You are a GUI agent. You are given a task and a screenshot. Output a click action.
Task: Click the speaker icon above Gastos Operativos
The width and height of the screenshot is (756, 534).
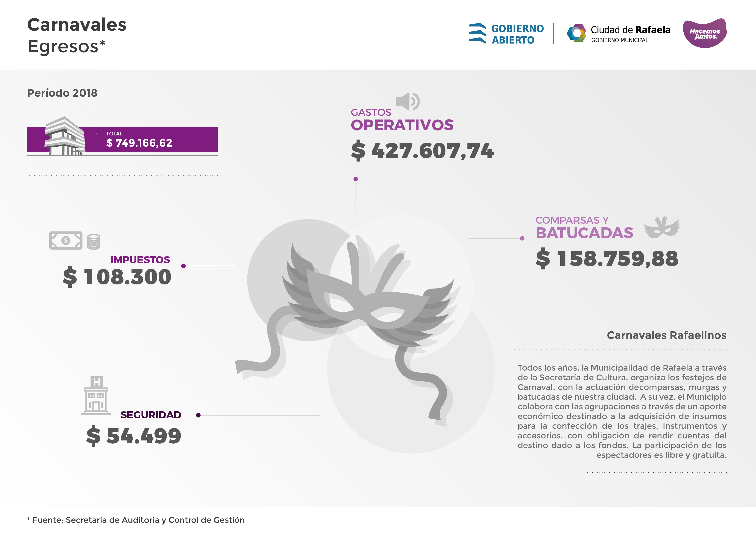point(408,101)
